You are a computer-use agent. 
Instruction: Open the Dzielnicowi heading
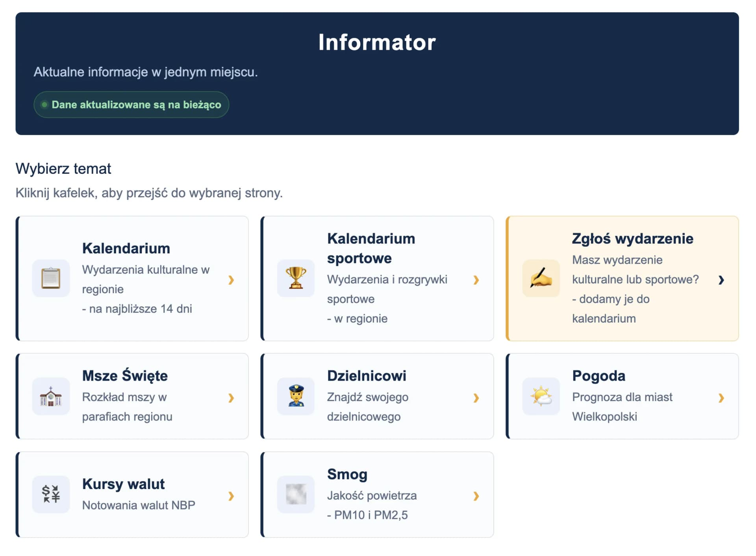[x=367, y=376]
